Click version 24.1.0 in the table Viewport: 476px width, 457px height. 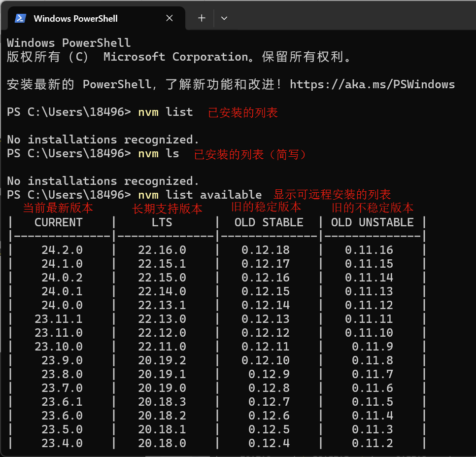click(62, 264)
